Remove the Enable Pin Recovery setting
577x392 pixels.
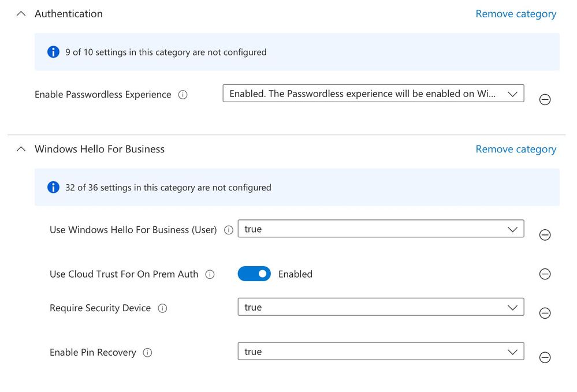pos(545,357)
